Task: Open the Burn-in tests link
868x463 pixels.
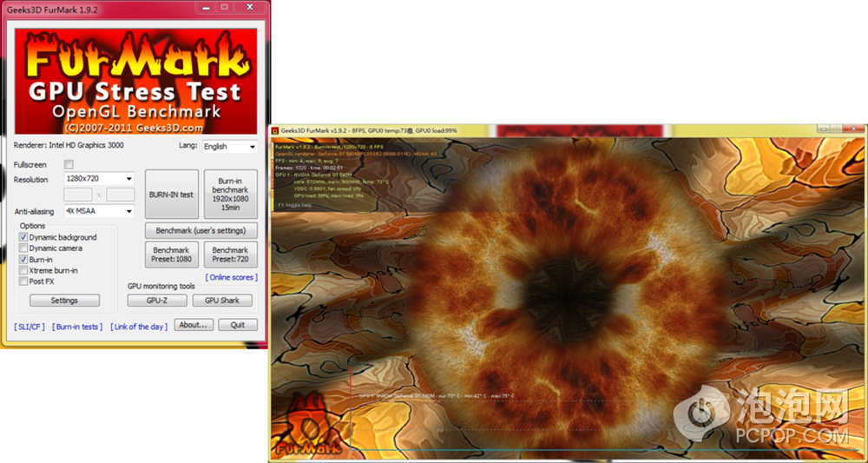Action: coord(77,327)
